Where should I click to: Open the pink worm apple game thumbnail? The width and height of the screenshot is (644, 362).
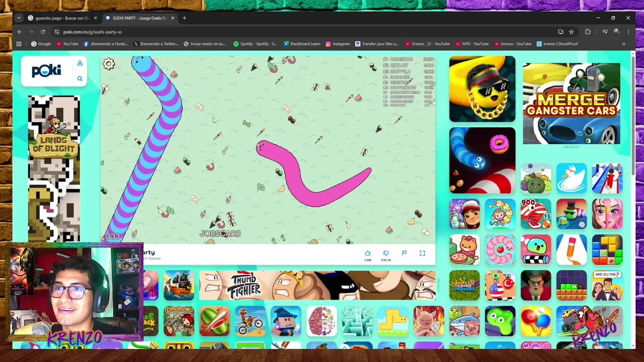pos(500,249)
